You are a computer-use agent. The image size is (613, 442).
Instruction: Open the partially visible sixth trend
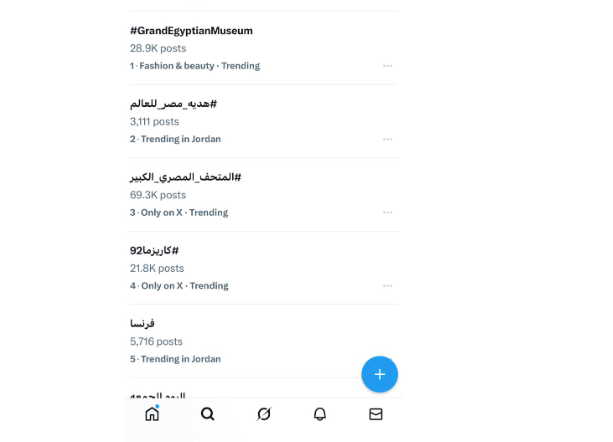click(157, 396)
